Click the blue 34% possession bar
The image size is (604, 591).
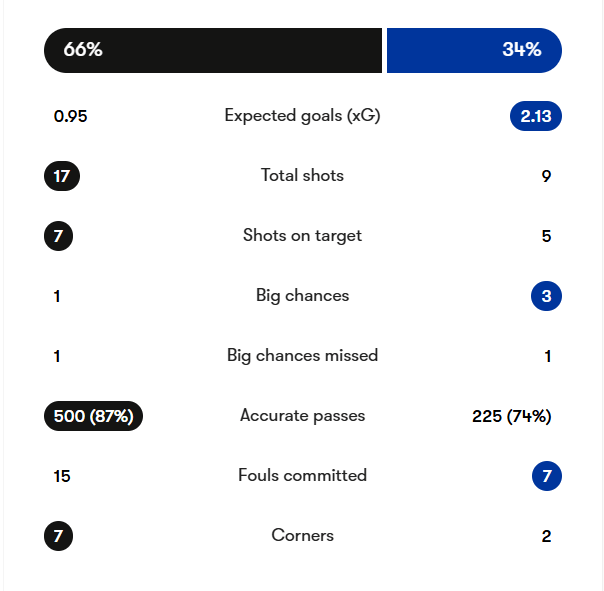(x=473, y=50)
